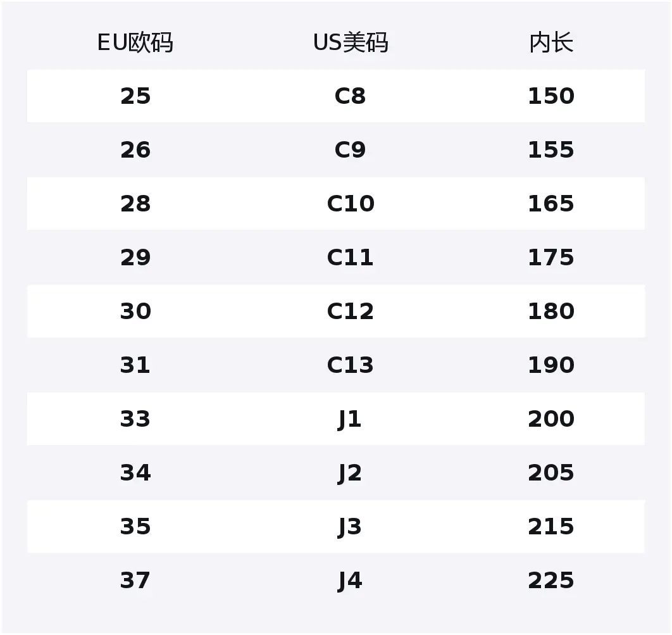The image size is (672, 635).
Task: Select EU size 37 cell
Action: (x=135, y=581)
